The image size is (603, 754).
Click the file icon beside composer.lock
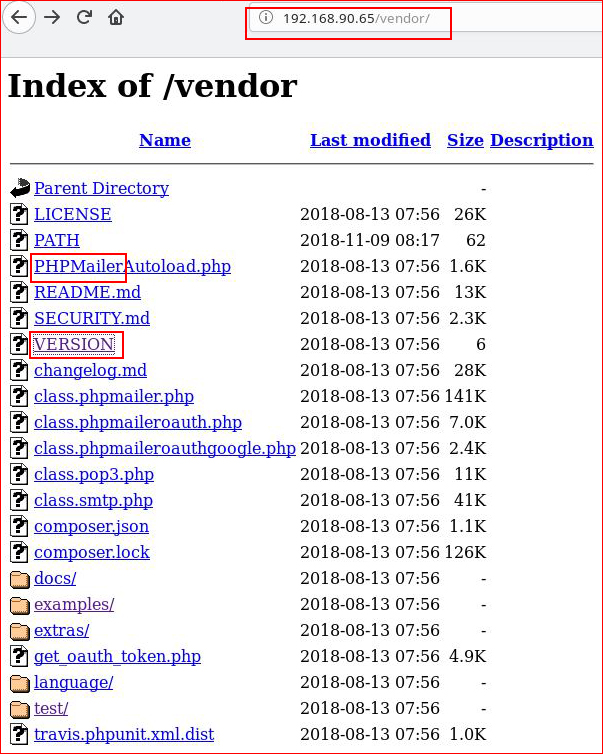click(19, 552)
